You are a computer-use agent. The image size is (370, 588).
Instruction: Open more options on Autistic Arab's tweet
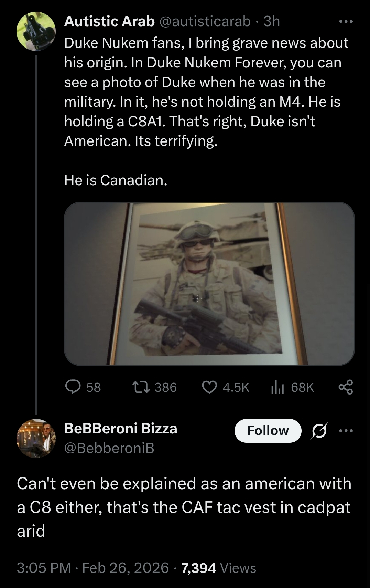point(346,21)
